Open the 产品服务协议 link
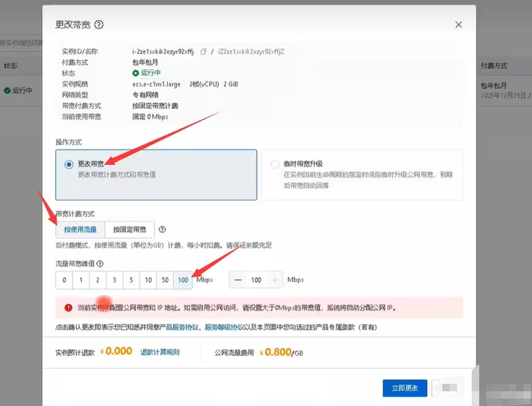532x406 pixels. (180, 327)
